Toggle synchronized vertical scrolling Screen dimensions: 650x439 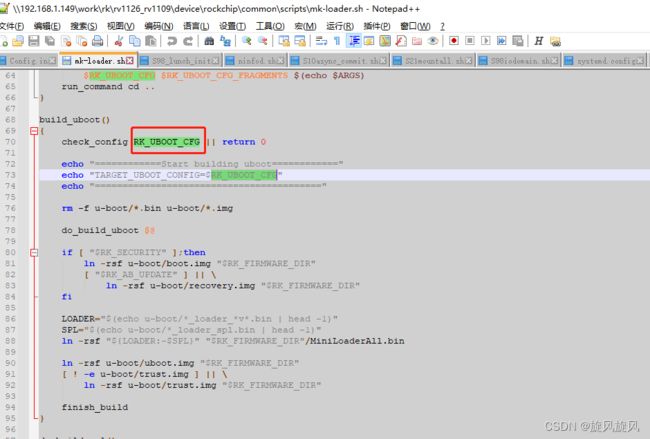(x=284, y=41)
